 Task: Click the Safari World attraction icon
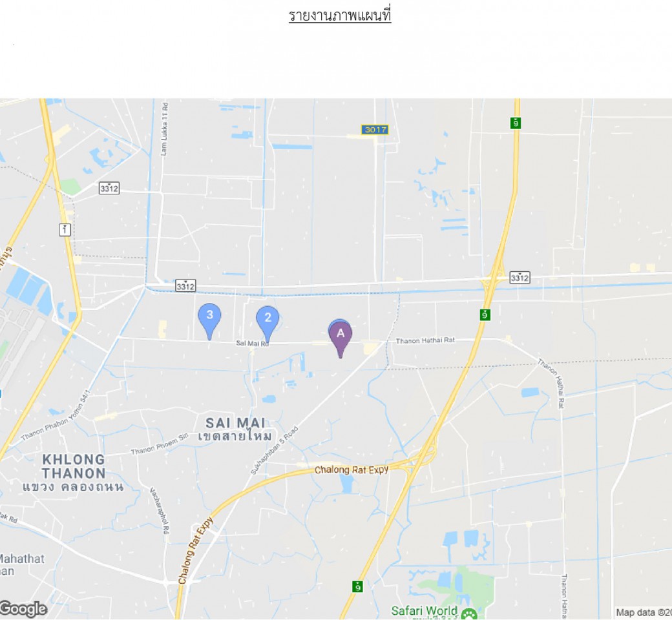coord(470,614)
